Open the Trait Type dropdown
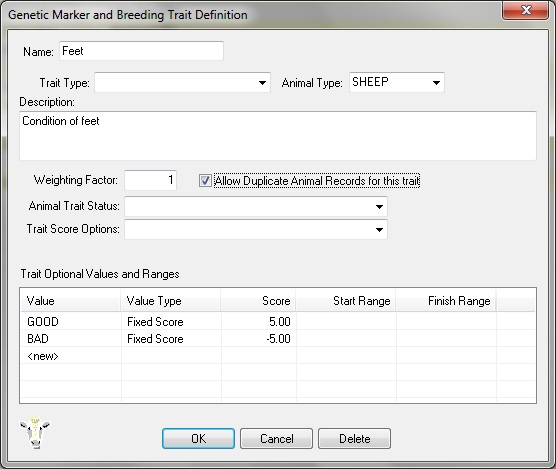The width and height of the screenshot is (556, 469). click(182, 83)
